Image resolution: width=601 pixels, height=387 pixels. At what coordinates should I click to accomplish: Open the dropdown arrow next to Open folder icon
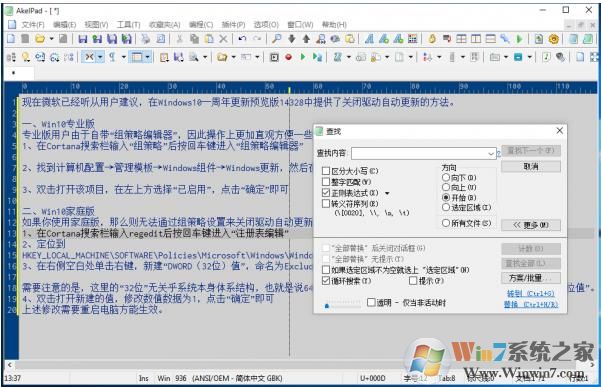pos(51,39)
